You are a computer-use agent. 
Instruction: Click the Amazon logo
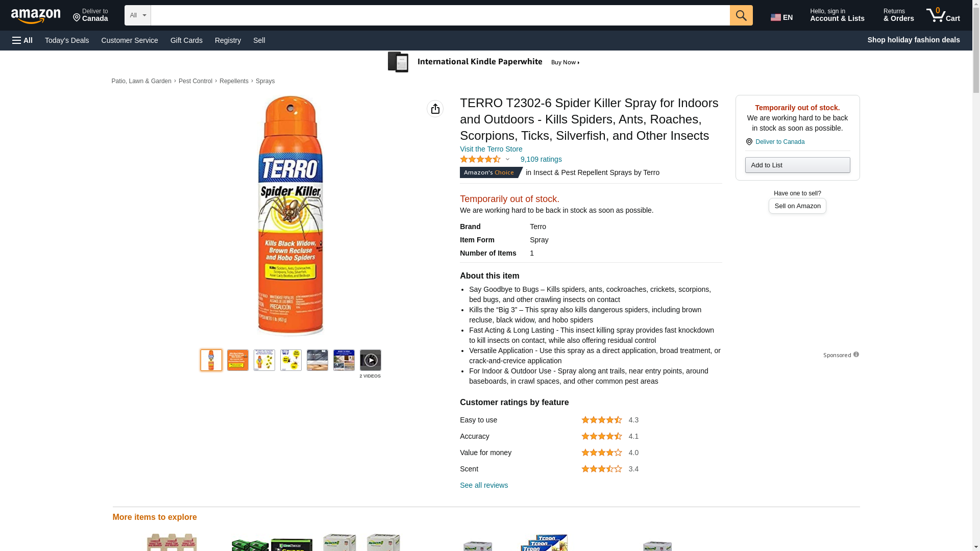(x=36, y=16)
